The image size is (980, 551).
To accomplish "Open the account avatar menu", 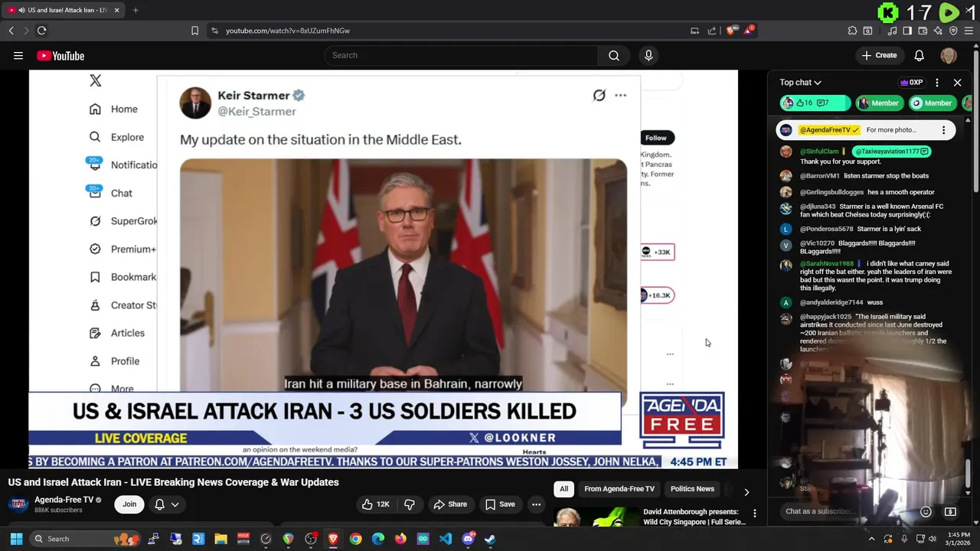I will click(x=949, y=55).
